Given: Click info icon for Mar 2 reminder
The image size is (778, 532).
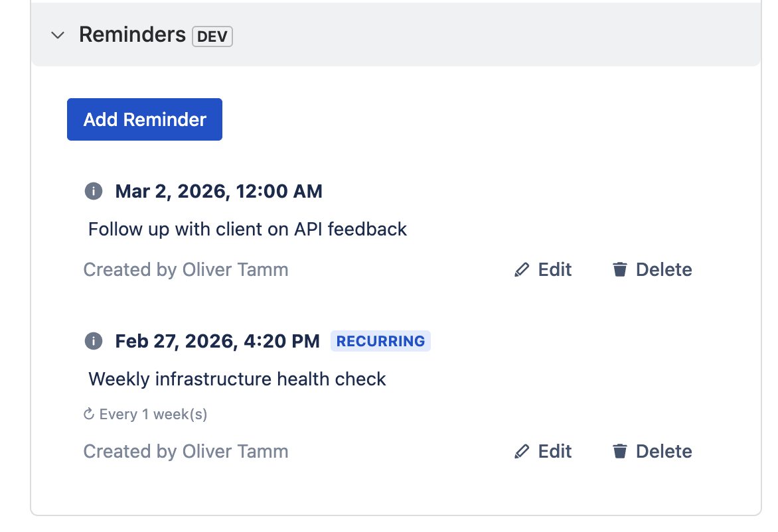Looking at the screenshot, I should click(x=94, y=192).
